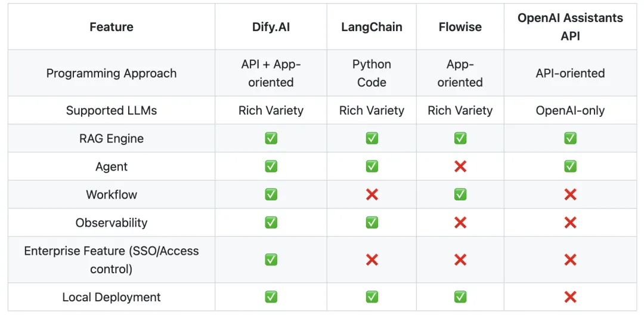
Task: Click the LangChain Local Deployment checkmark
Action: click(x=371, y=297)
